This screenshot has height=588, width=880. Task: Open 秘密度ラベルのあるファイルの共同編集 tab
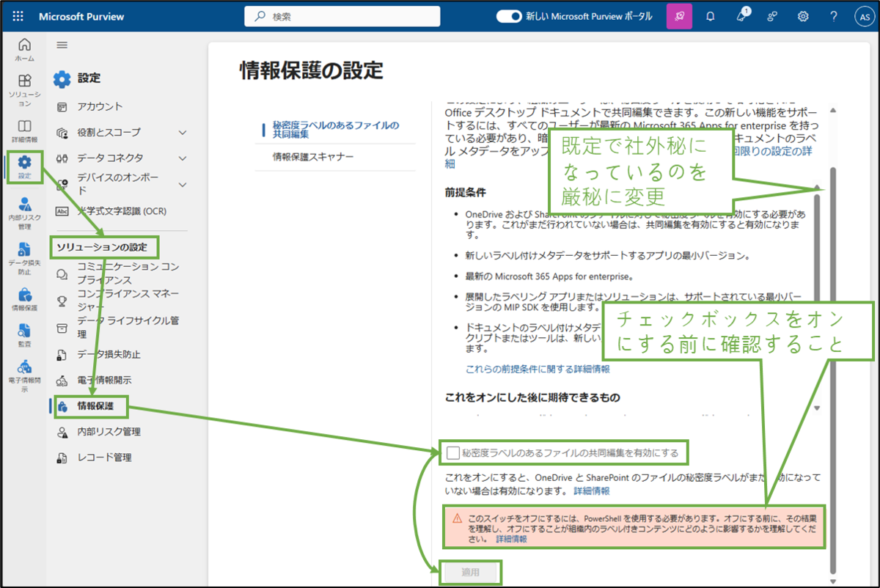pos(335,131)
